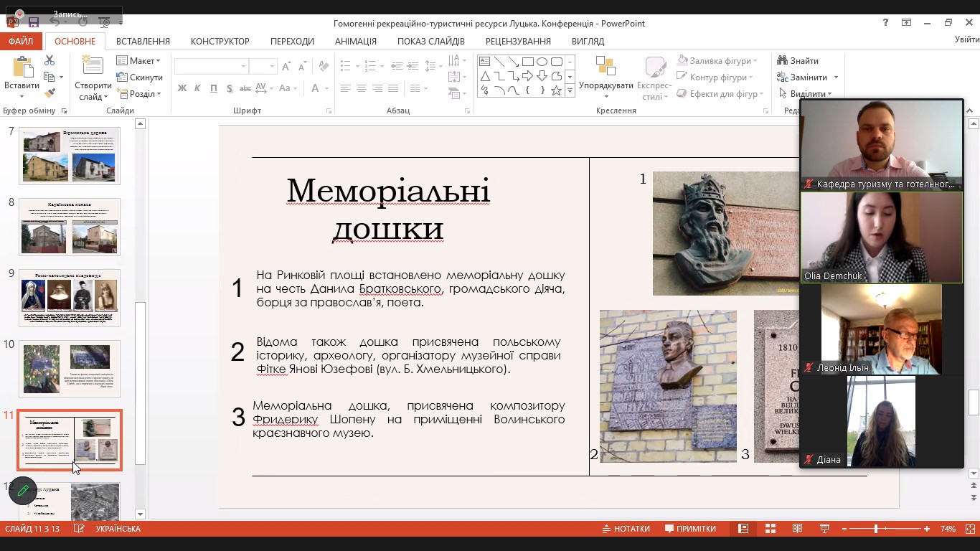Toggle bold formatting (Ж)

click(x=182, y=88)
